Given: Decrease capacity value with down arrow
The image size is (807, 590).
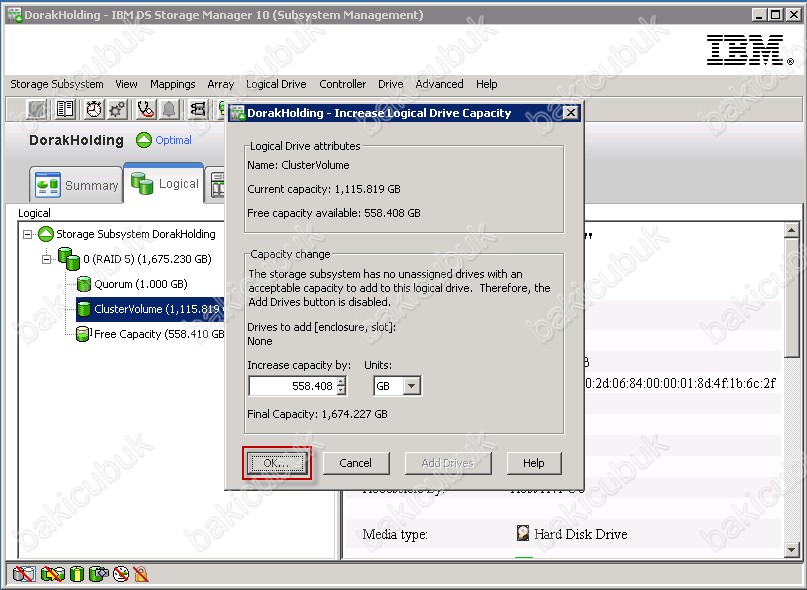Looking at the screenshot, I should pos(341,390).
